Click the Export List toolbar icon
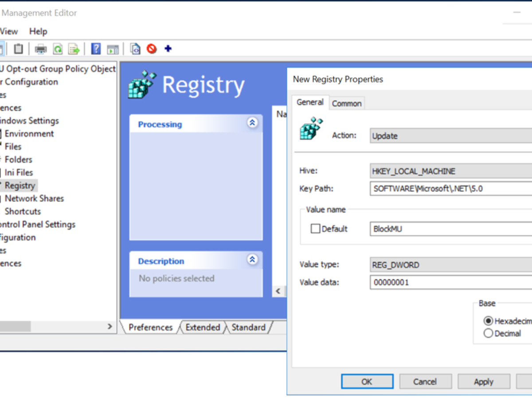The width and height of the screenshot is (532, 399). click(74, 49)
